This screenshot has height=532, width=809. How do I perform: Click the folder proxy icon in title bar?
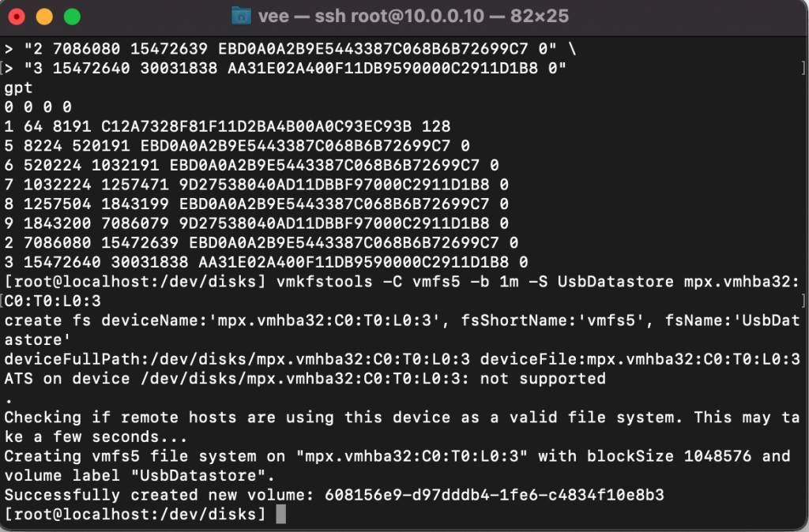click(241, 16)
